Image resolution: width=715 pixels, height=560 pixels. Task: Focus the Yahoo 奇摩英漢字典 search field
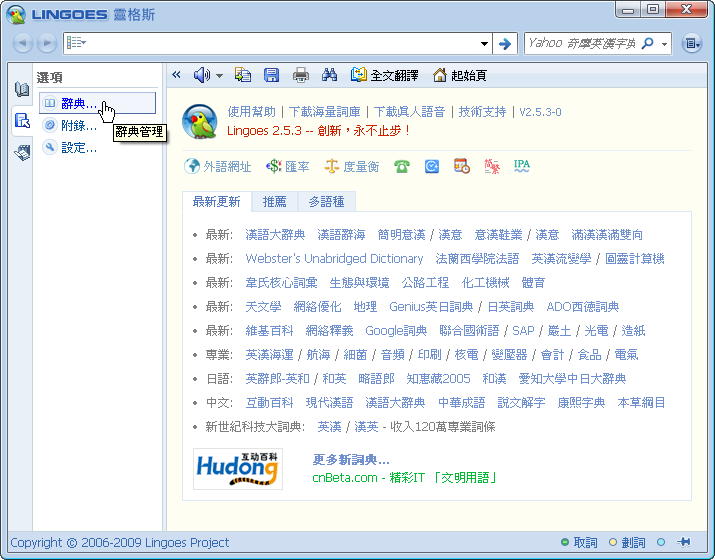(582, 43)
